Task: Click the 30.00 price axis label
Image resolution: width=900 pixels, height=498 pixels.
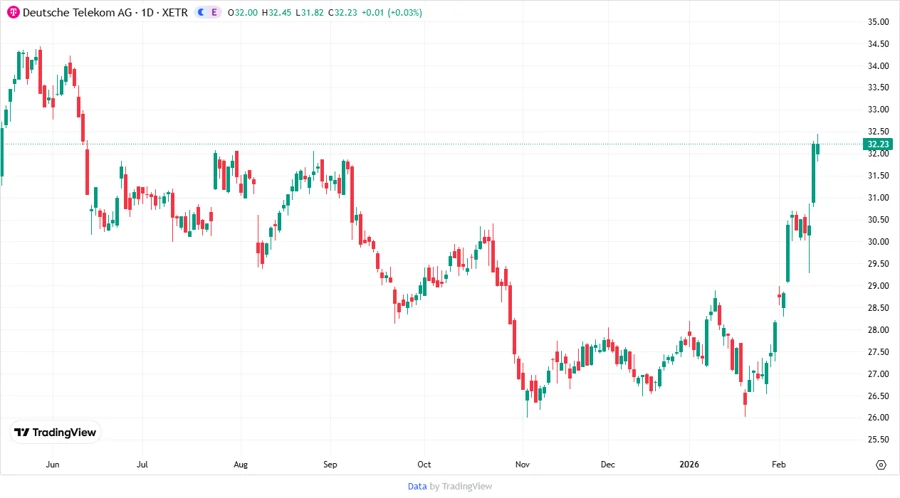Action: tap(878, 242)
